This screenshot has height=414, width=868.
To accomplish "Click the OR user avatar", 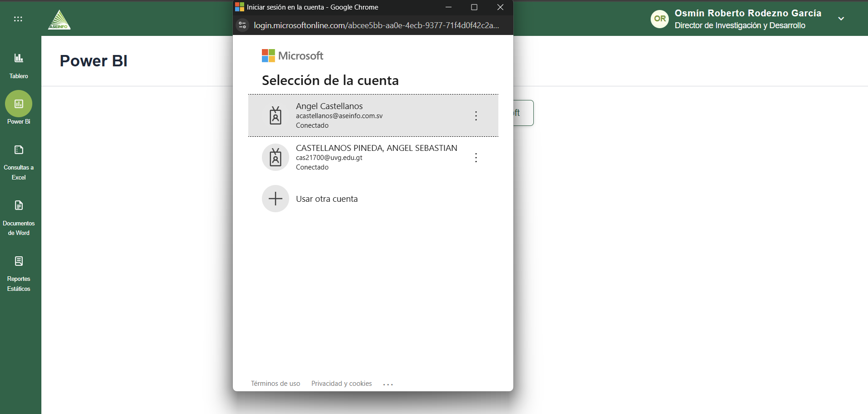I will (x=660, y=19).
